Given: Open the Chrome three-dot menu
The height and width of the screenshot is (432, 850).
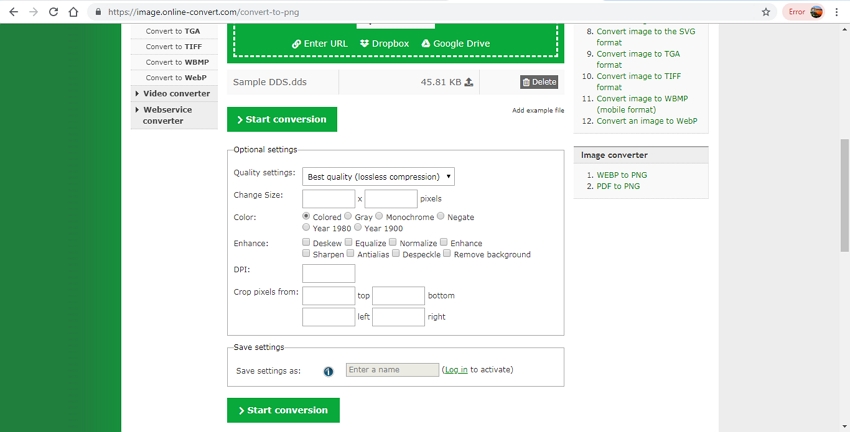Looking at the screenshot, I should 836,12.
